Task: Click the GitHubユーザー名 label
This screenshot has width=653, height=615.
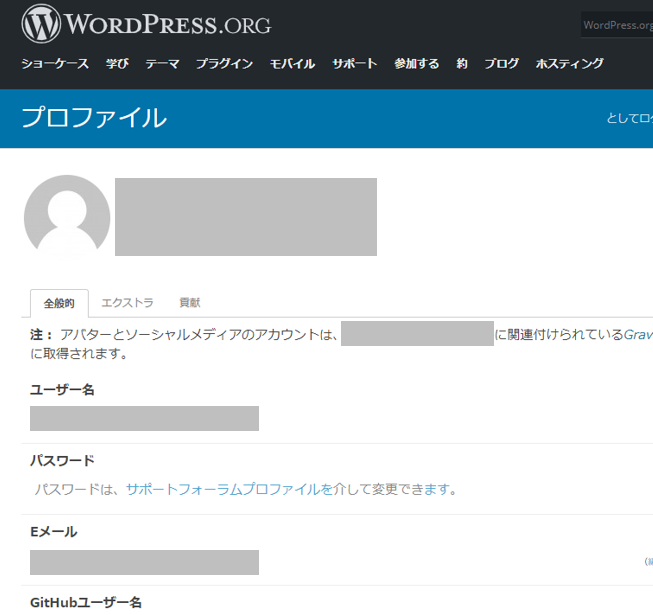Action: pos(86,603)
